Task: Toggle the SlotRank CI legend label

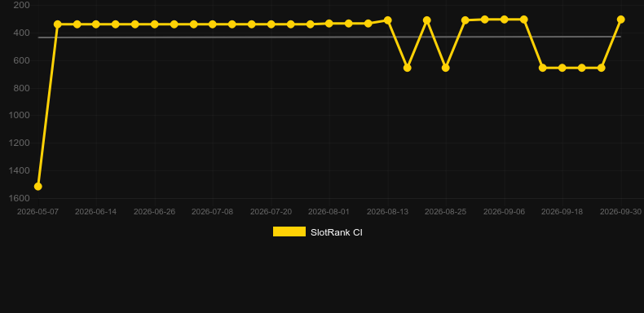Action: tap(337, 232)
